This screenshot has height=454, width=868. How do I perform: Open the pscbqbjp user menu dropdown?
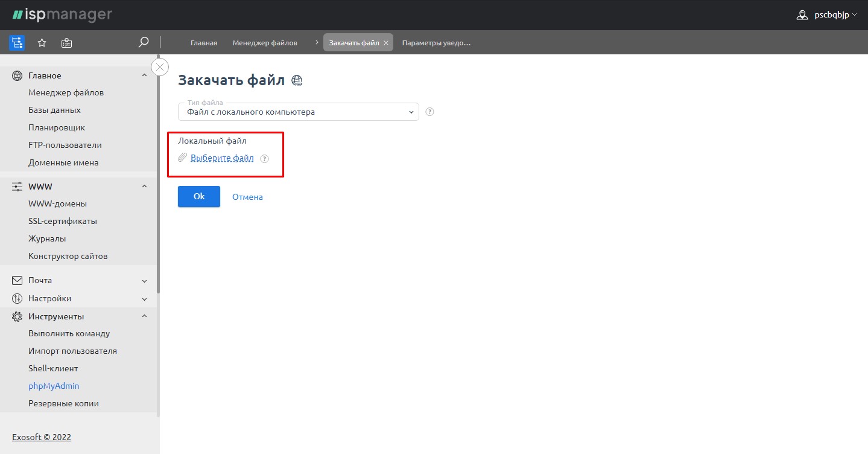[835, 15]
